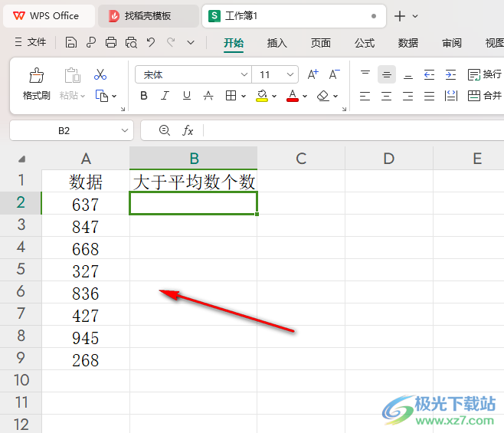The height and width of the screenshot is (433, 504).
Task: Select column C header
Action: (301, 159)
